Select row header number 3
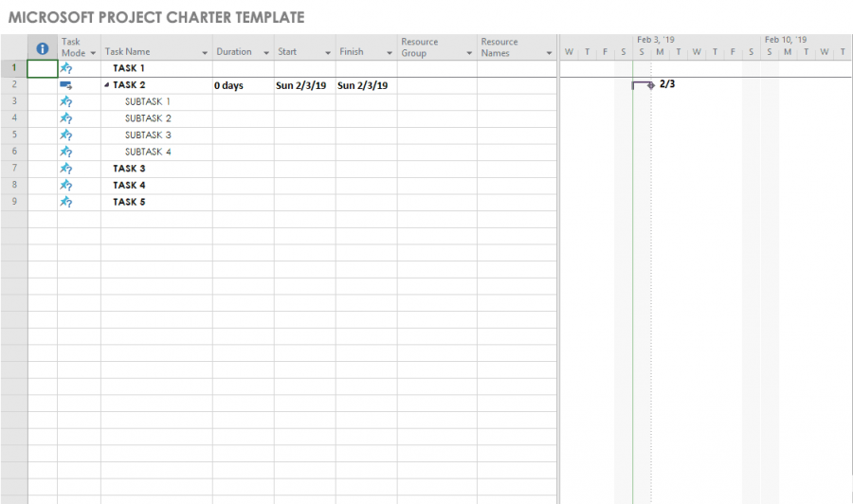This screenshot has height=504, width=853. [x=14, y=101]
